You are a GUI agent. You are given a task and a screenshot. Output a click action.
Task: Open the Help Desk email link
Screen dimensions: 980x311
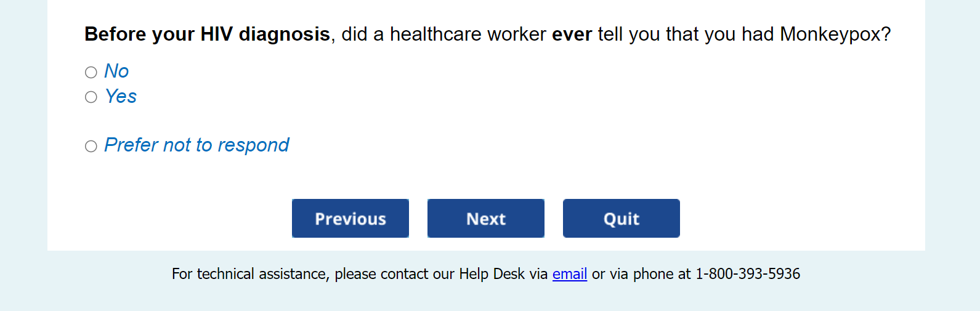[x=570, y=274]
